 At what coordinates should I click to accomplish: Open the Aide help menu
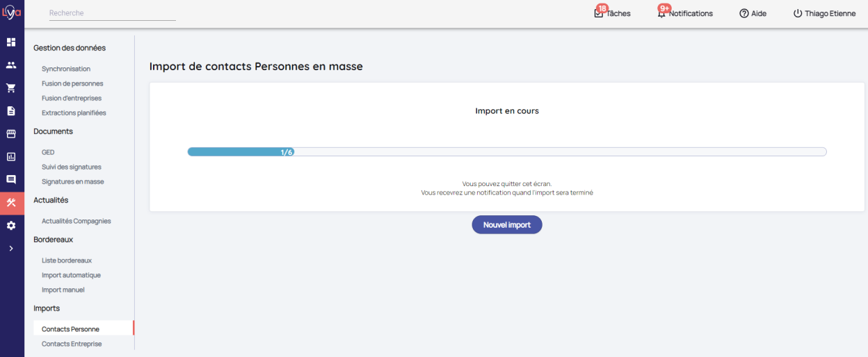click(x=753, y=13)
